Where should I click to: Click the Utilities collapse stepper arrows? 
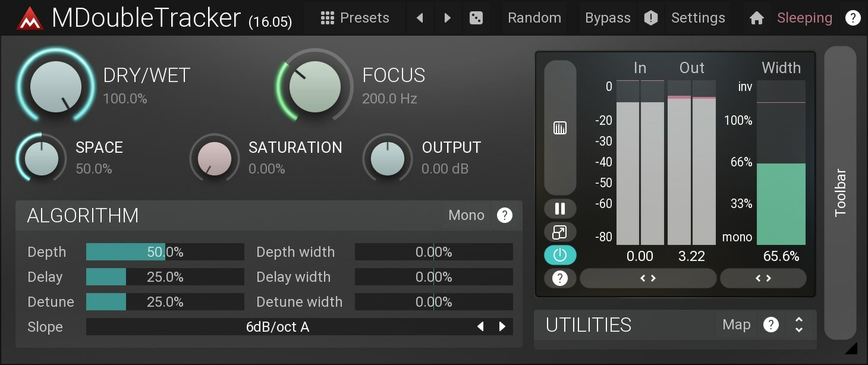pyautogui.click(x=799, y=325)
